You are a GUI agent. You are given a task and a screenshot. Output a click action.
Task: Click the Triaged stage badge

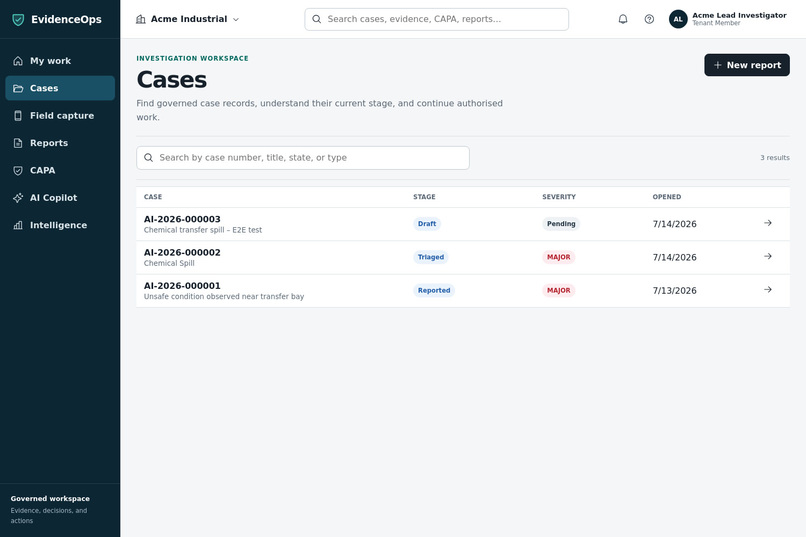[431, 257]
